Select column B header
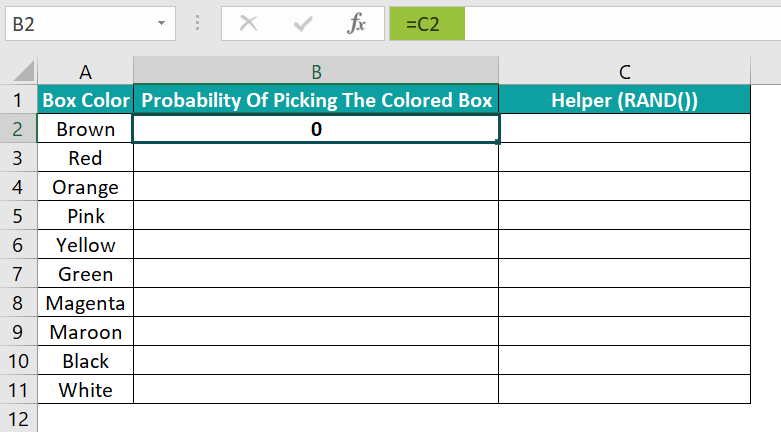Screen dimensions: 781x432 click(316, 71)
